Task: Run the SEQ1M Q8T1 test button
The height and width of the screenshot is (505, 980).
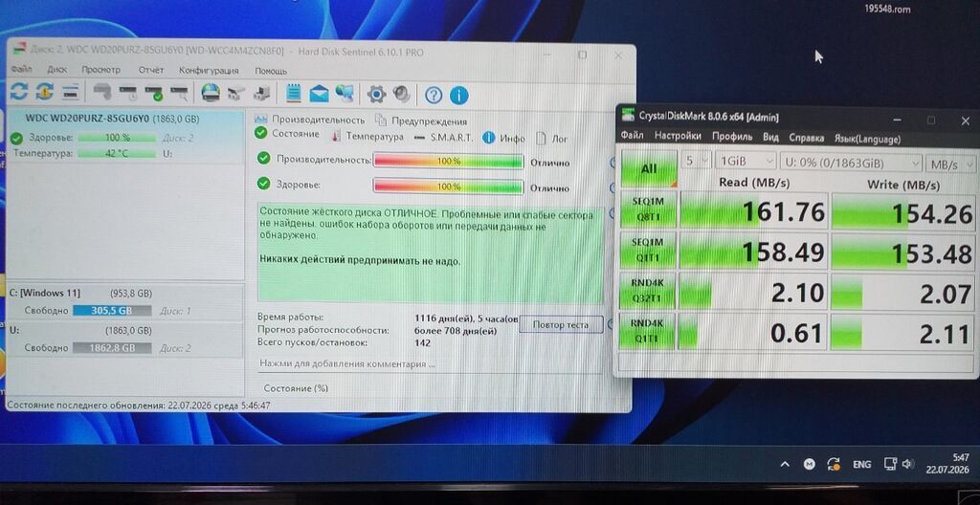Action: 648,210
